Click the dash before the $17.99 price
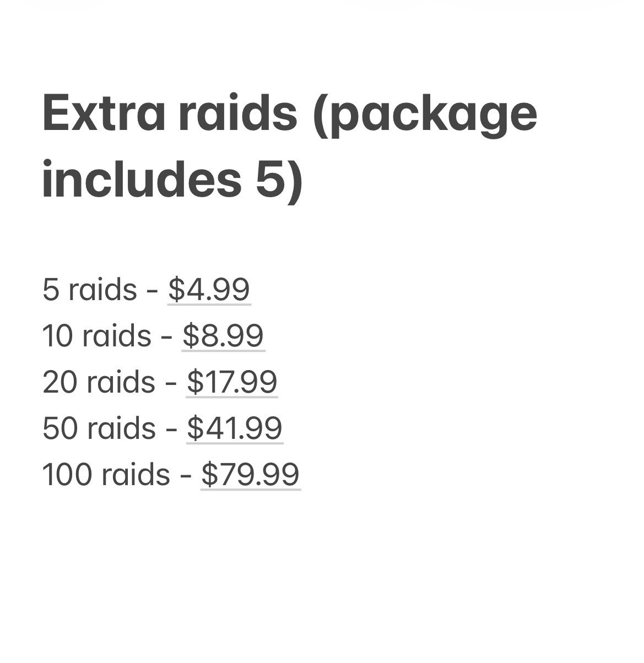The height and width of the screenshot is (663, 644). click(171, 384)
